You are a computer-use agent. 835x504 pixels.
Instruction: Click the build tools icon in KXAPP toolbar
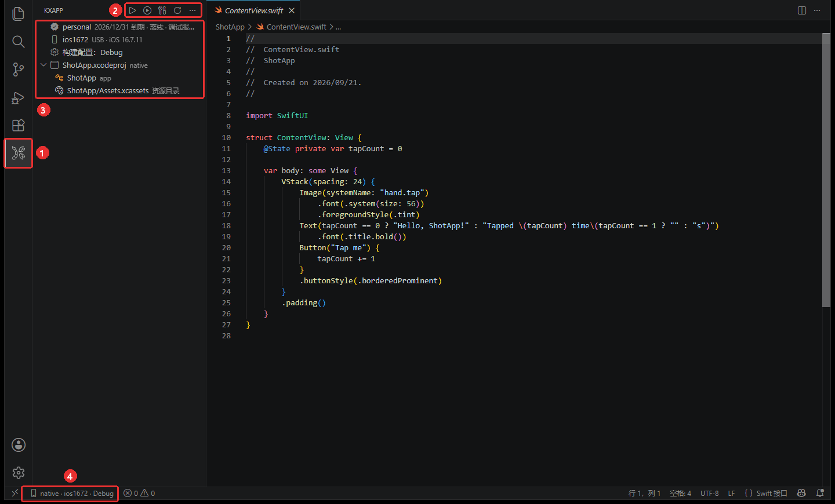[x=162, y=10]
